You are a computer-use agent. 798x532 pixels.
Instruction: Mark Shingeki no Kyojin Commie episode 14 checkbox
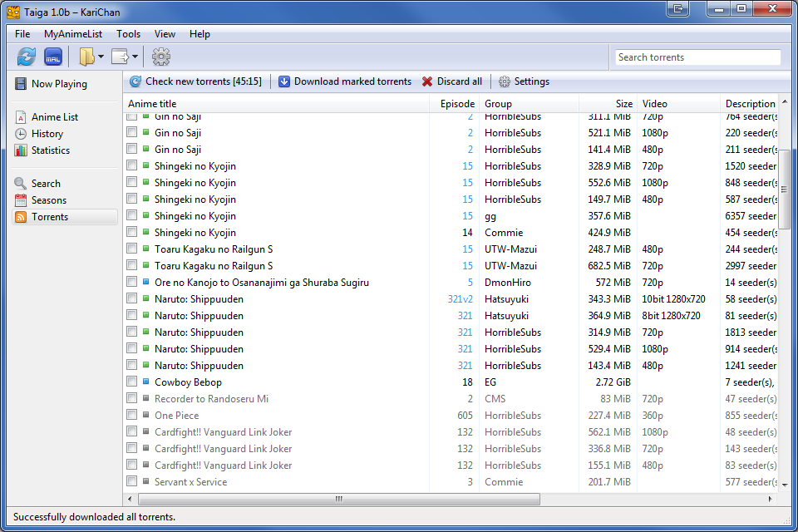pos(132,232)
